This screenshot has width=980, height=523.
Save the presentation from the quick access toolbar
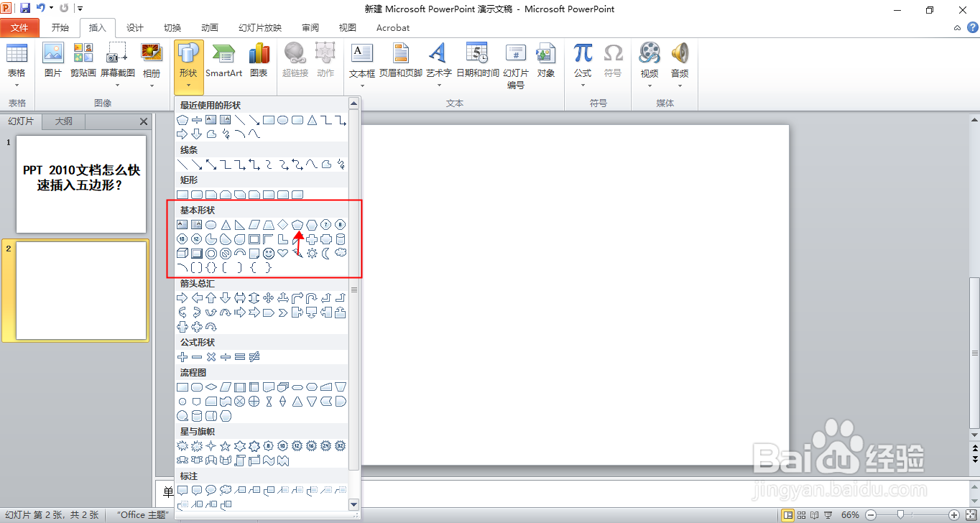[x=25, y=9]
